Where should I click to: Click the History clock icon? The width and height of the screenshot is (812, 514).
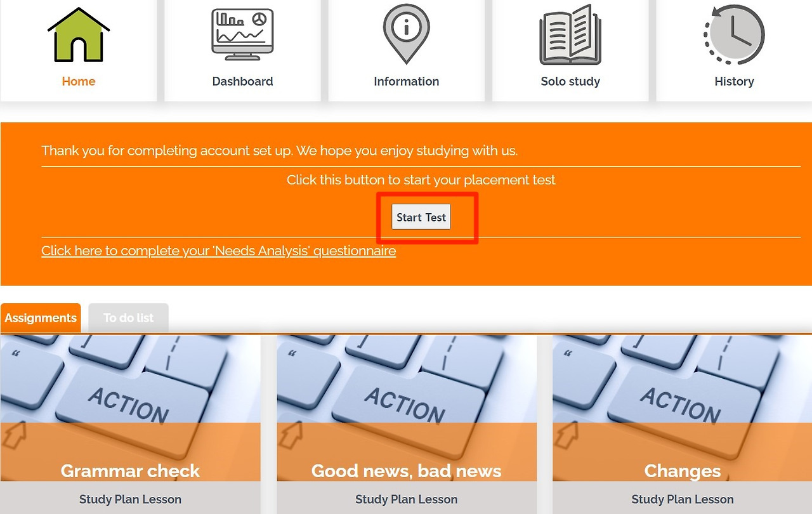tap(734, 34)
